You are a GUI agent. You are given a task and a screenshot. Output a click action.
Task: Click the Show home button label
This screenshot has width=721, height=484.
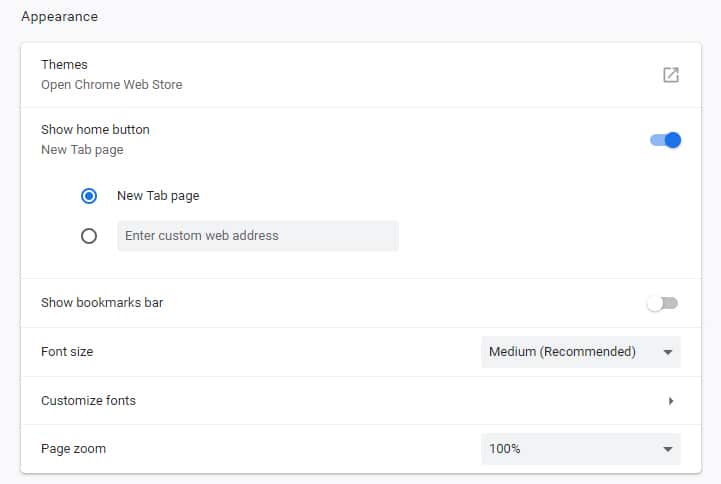[x=95, y=130]
